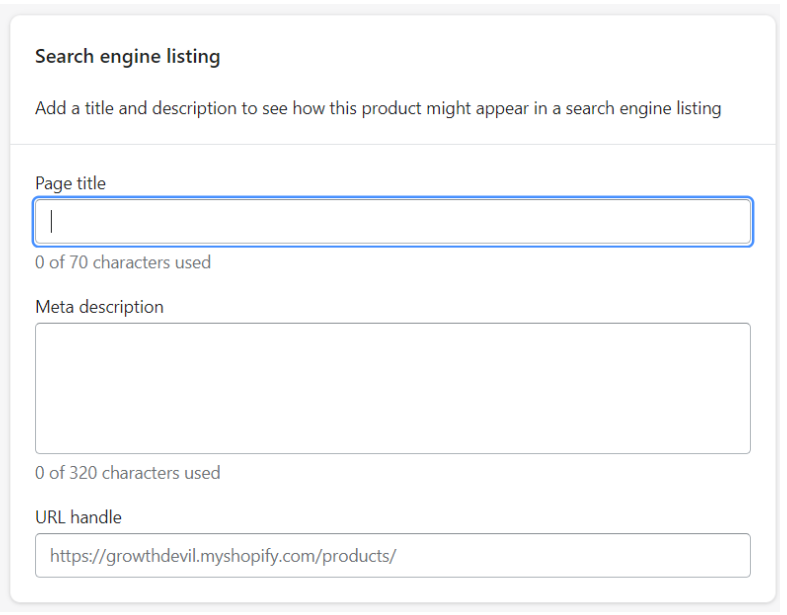Screen dimensions: 787x615
Task: Click the divider line below the helper text
Action: click(393, 145)
